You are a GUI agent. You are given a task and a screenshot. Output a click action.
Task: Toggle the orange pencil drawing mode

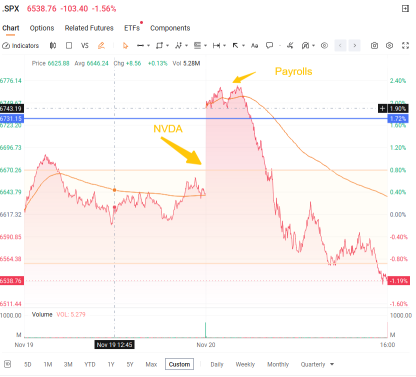click(x=101, y=46)
